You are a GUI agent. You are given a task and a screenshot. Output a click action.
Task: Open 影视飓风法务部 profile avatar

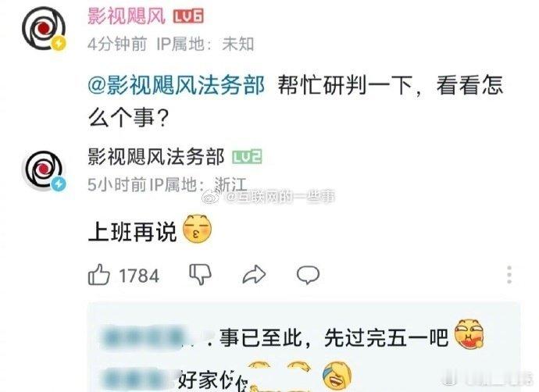pyautogui.click(x=44, y=170)
